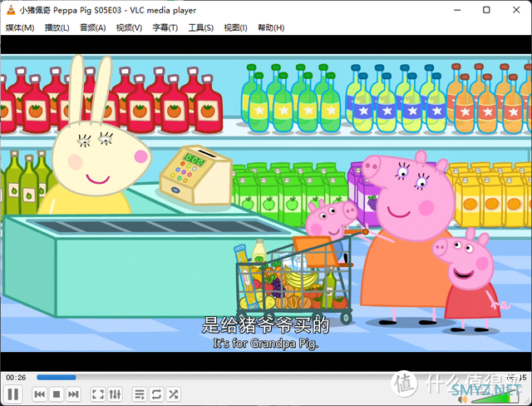Screen dimensions: 532x406
Task: Open the 帮助(H) menu
Action: (x=271, y=27)
